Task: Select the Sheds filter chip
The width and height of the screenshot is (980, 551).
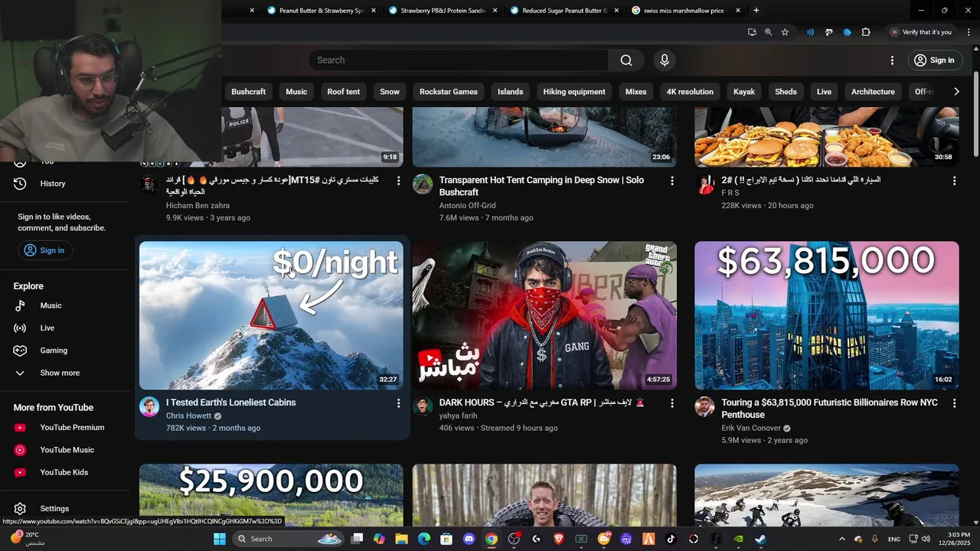Action: tap(786, 92)
